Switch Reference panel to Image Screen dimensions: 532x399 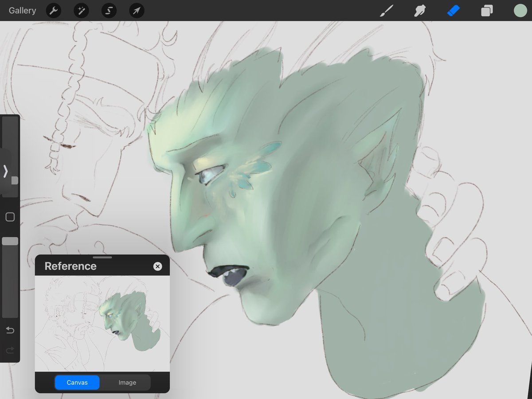(127, 382)
